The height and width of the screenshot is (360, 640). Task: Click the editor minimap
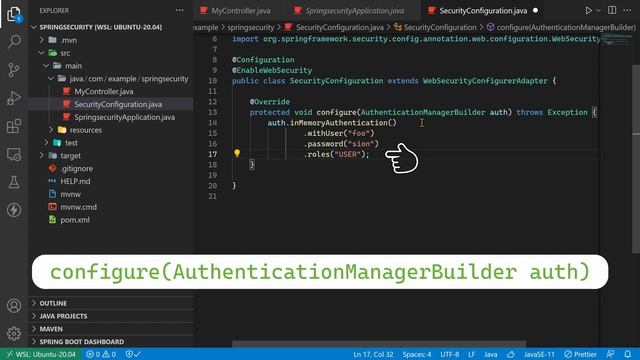(x=616, y=40)
